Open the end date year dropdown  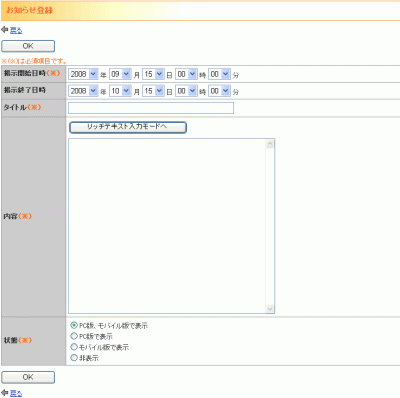83,91
